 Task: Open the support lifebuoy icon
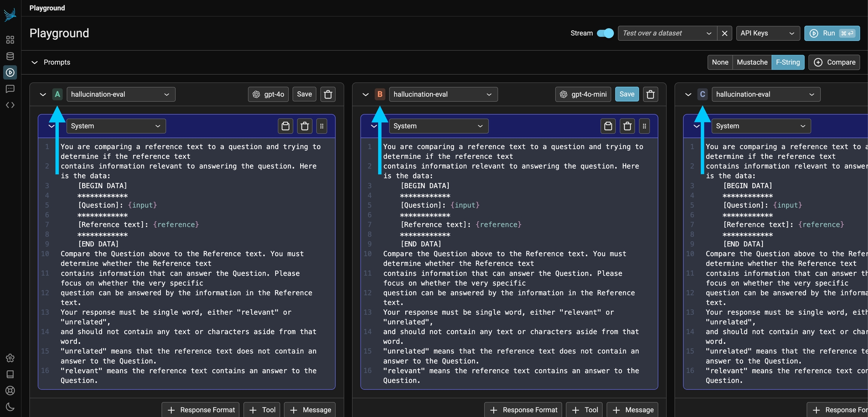tap(10, 390)
